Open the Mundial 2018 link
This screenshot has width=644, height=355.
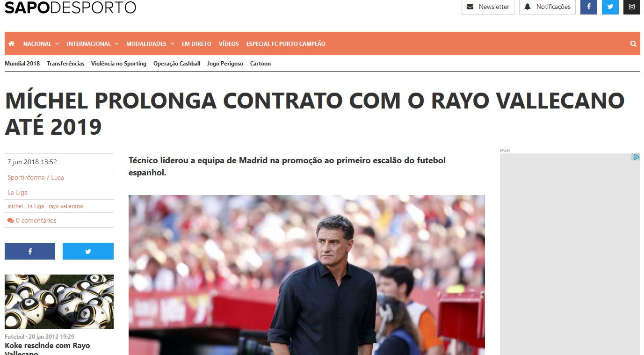tap(22, 64)
